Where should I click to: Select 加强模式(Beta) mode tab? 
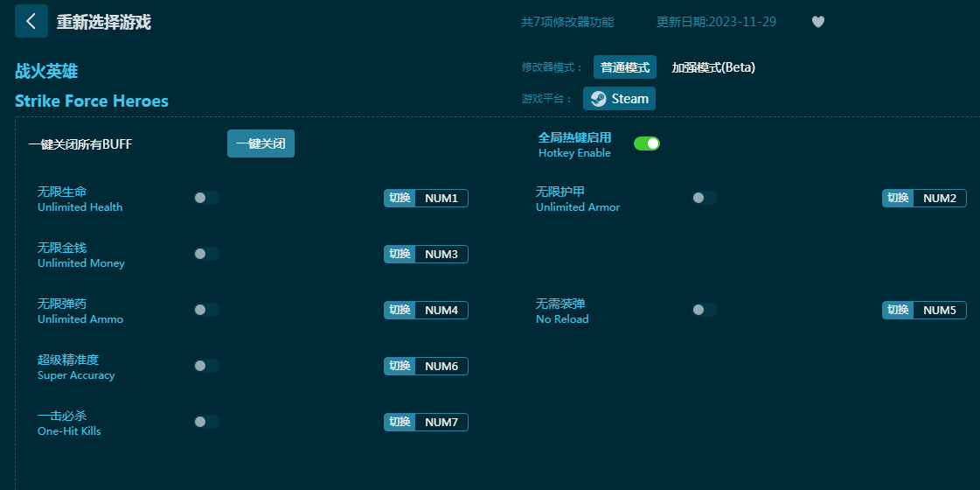[x=713, y=67]
